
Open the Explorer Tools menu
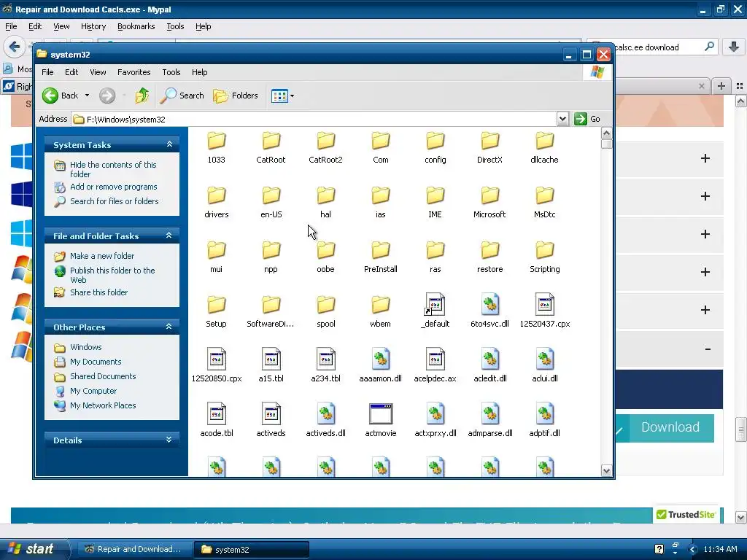(171, 72)
